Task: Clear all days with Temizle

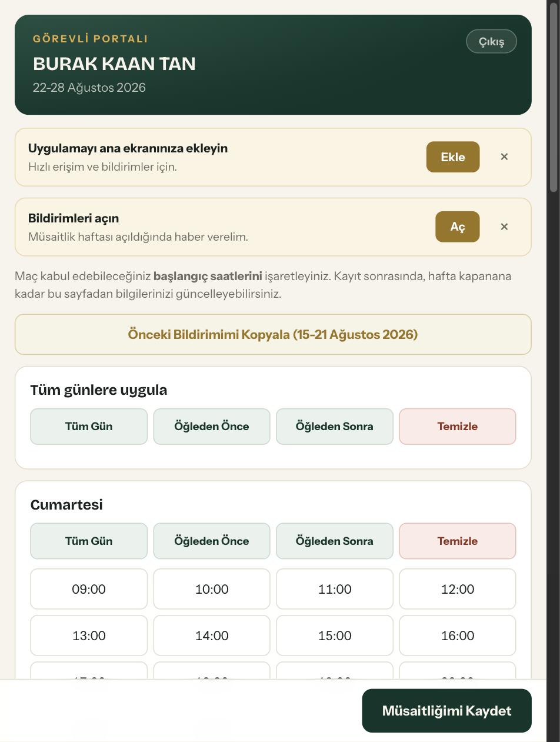Action: click(458, 427)
